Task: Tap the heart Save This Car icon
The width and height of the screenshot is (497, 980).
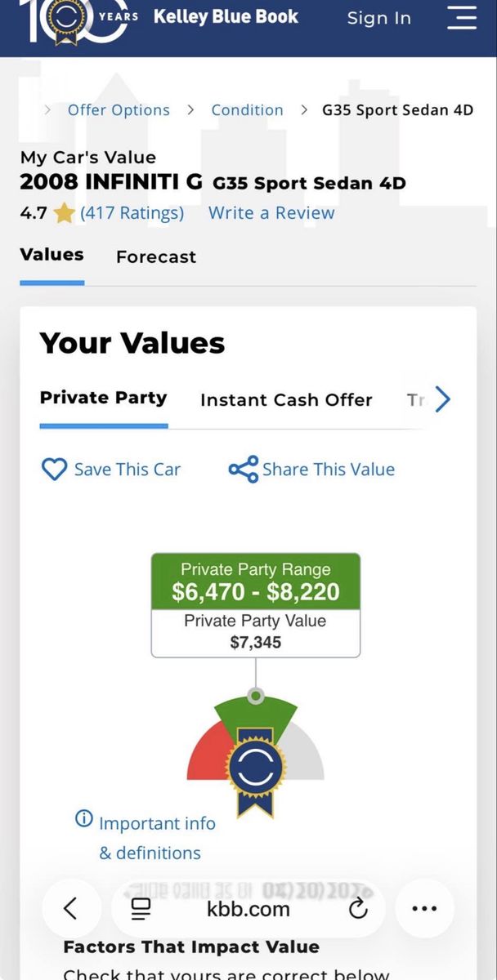Action: point(54,470)
